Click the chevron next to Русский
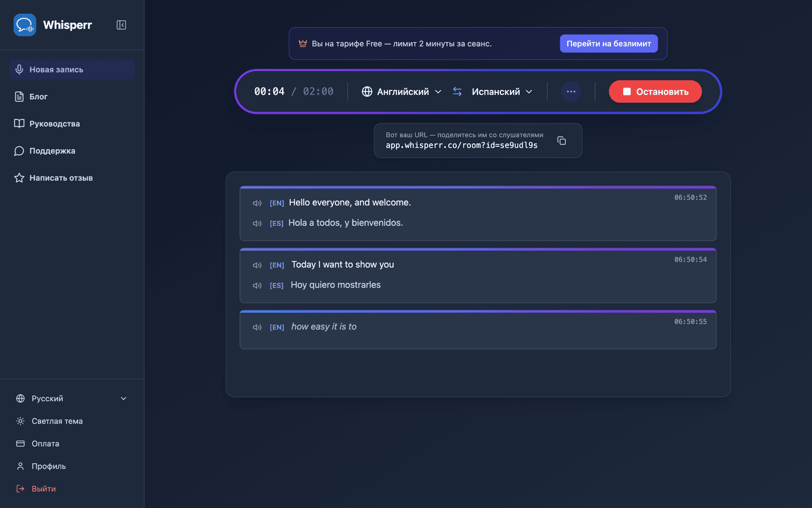 pos(123,398)
